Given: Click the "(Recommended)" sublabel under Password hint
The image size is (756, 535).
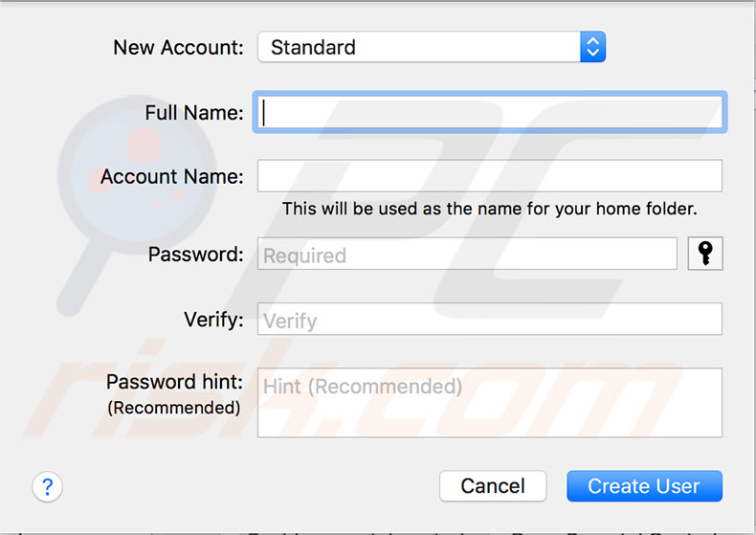Looking at the screenshot, I should pos(173,408).
